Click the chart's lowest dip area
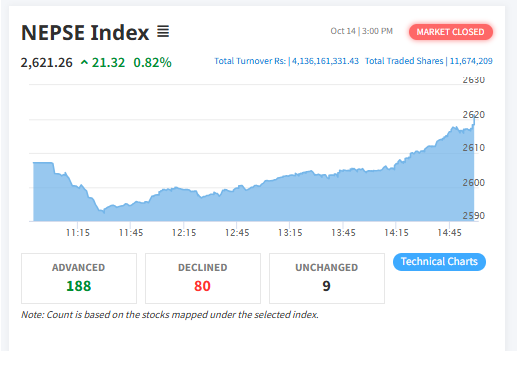This screenshot has height=368, width=517. (103, 211)
